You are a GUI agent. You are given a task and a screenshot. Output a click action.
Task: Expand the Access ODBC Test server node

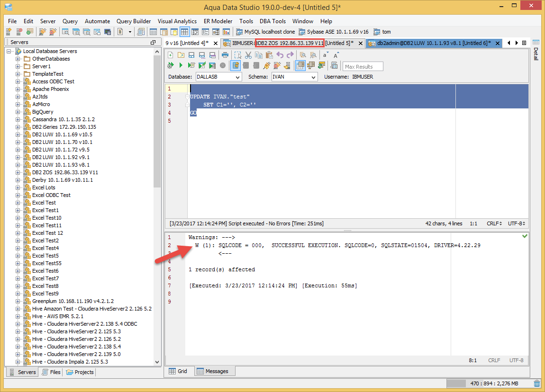[18, 81]
